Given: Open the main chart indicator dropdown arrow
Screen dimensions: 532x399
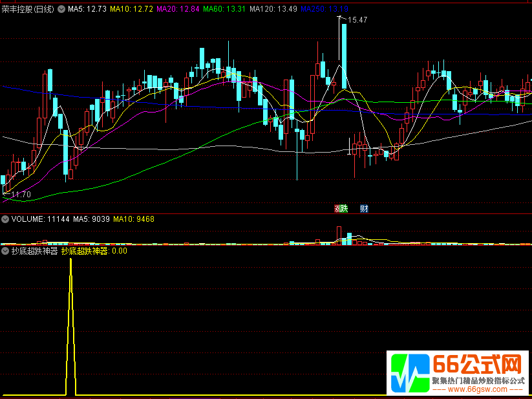Looking at the screenshot, I should tap(61, 9).
